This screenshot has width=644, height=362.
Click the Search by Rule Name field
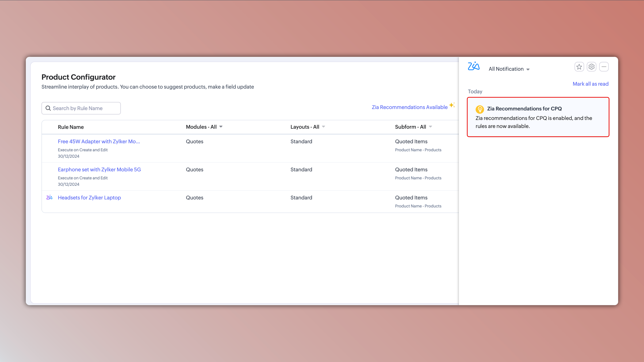click(x=84, y=108)
